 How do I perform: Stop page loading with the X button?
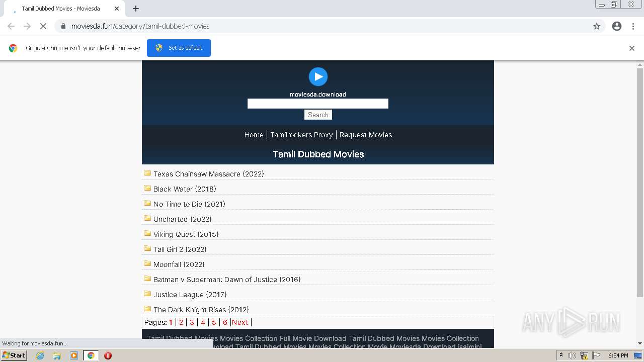43,26
